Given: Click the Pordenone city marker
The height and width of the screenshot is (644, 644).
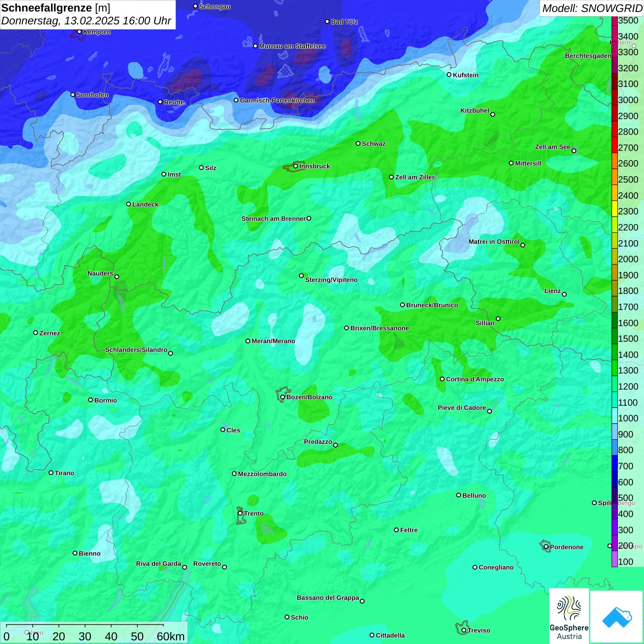Looking at the screenshot, I should (546, 547).
